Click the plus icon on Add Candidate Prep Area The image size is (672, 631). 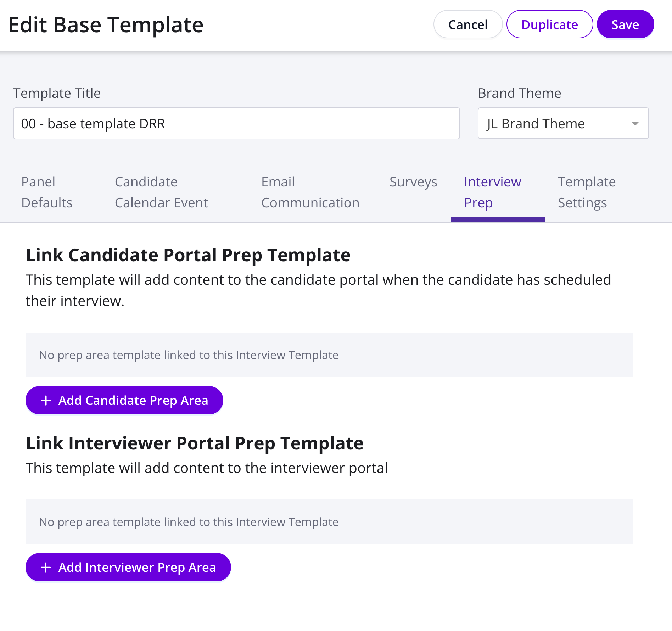tap(46, 401)
